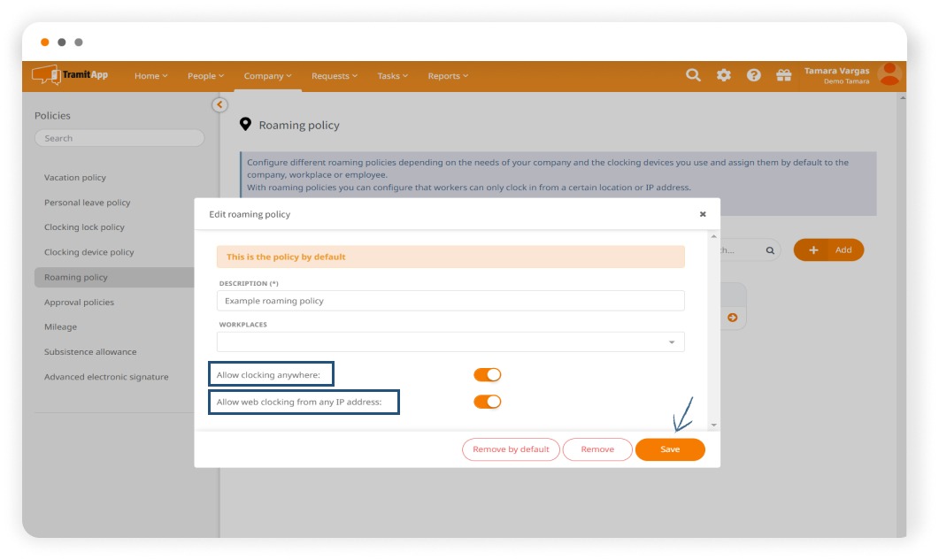Click the search magnifier icon in top bar
This screenshot has height=560, width=939.
tap(693, 75)
